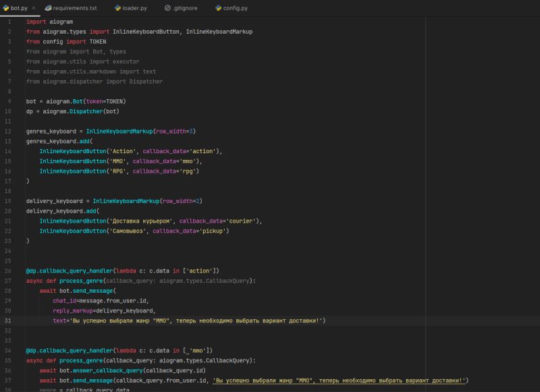This screenshot has width=540, height=392.
Task: Click 'genres_keyboard = InlineKeyboardMarkup(row_width=3)' line
Action: (111, 132)
